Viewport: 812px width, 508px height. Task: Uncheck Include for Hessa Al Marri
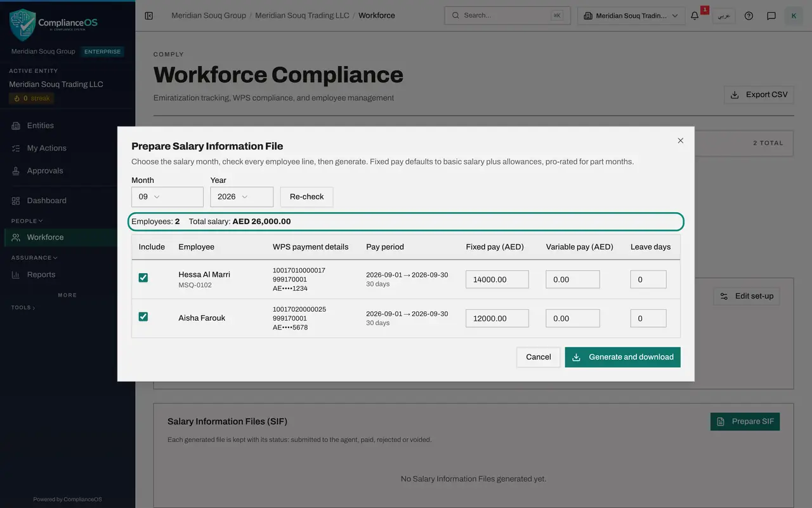click(x=143, y=277)
